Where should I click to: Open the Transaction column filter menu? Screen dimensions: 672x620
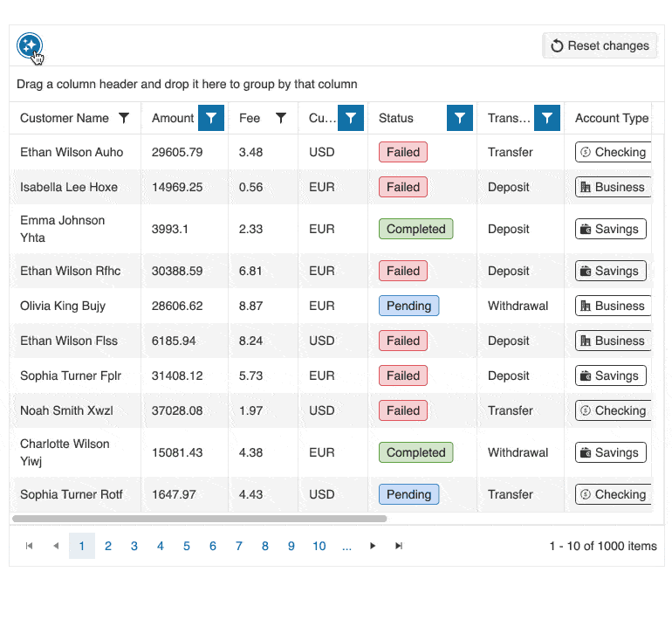(547, 118)
